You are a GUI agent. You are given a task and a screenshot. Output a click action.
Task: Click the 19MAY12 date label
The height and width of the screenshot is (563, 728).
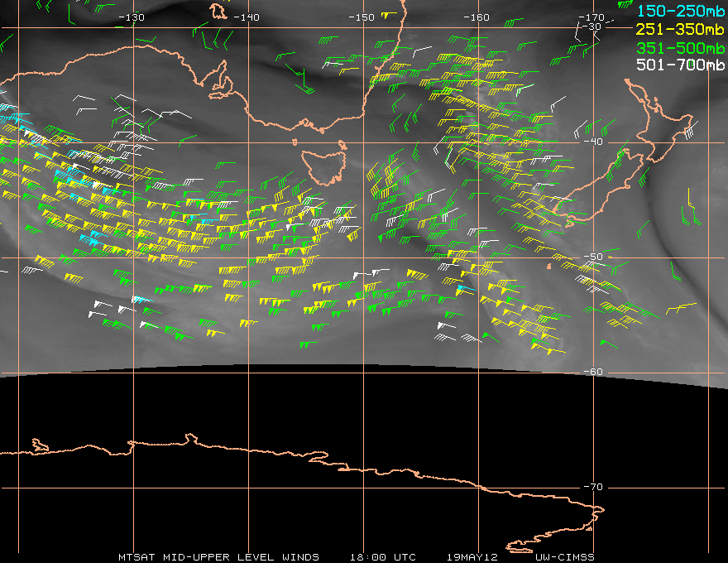(x=472, y=557)
